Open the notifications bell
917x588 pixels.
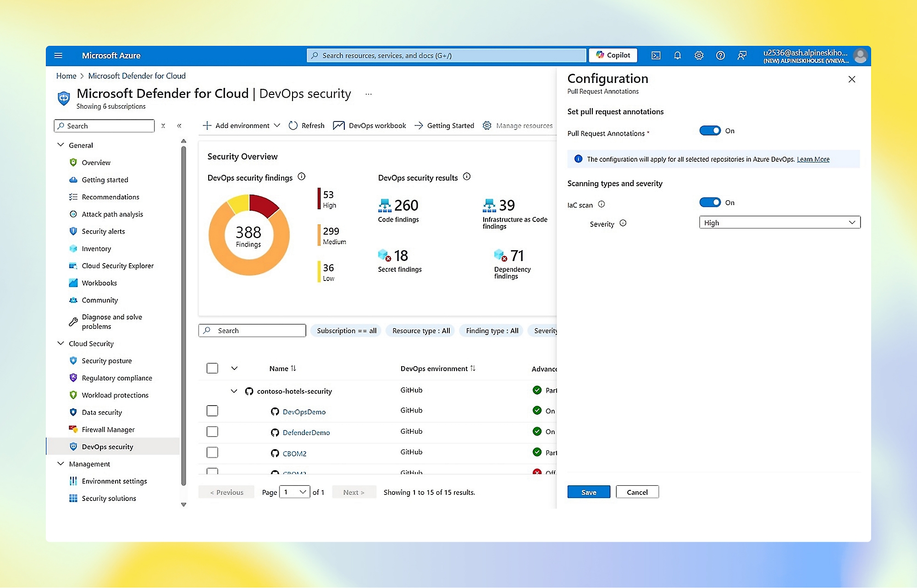pos(677,55)
